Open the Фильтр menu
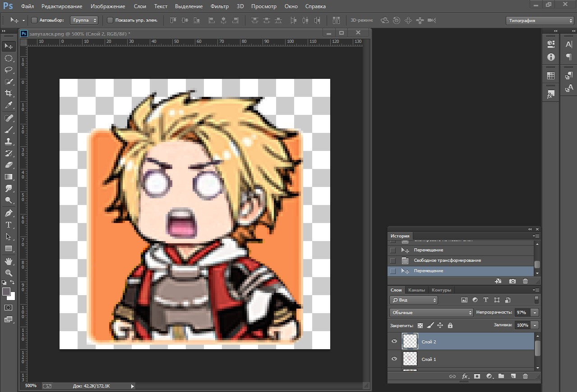 coord(219,6)
